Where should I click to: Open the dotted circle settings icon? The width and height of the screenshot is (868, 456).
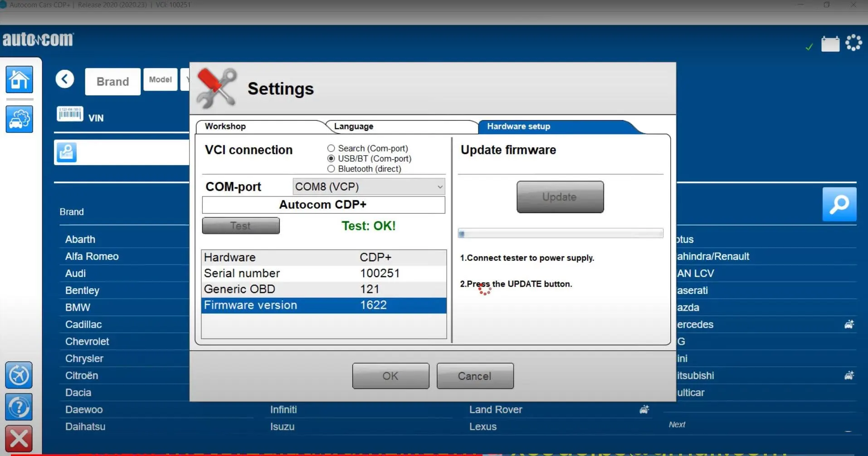(x=853, y=43)
